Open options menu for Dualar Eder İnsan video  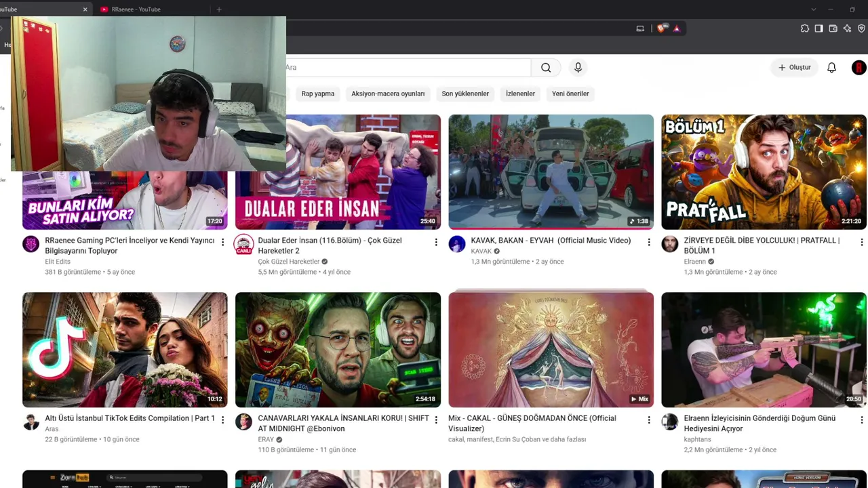point(435,242)
